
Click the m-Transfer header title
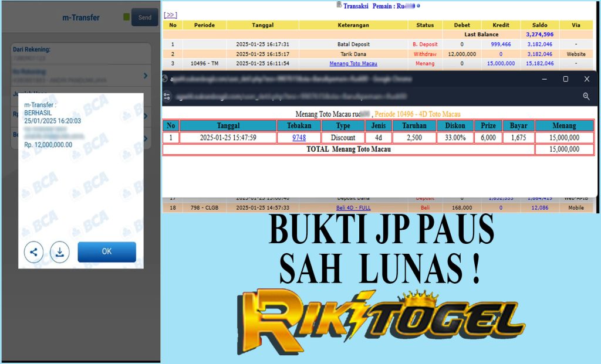pos(81,18)
